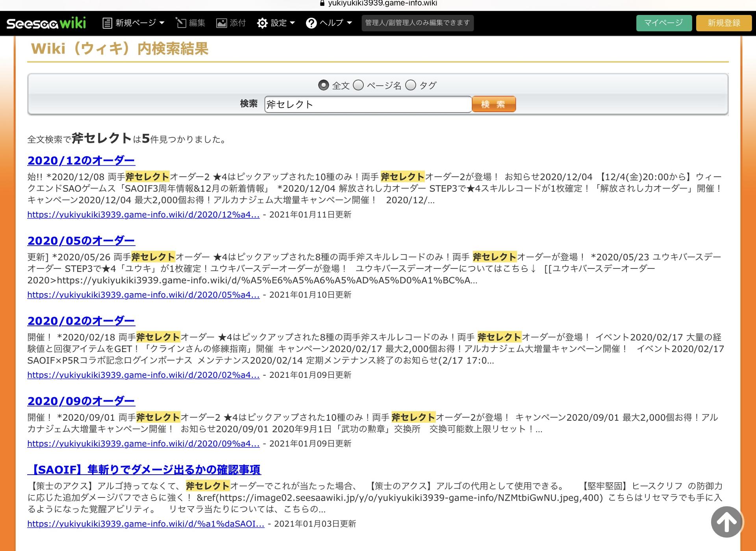The width and height of the screenshot is (756, 551).
Task: Select the 全文 radio button
Action: pos(323,85)
